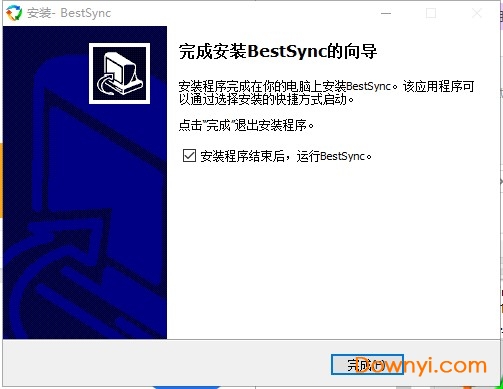The image size is (503, 389).
Task: Click paragraph 安装程序完成在你的电脑上安装BestSync
Action: click(326, 92)
